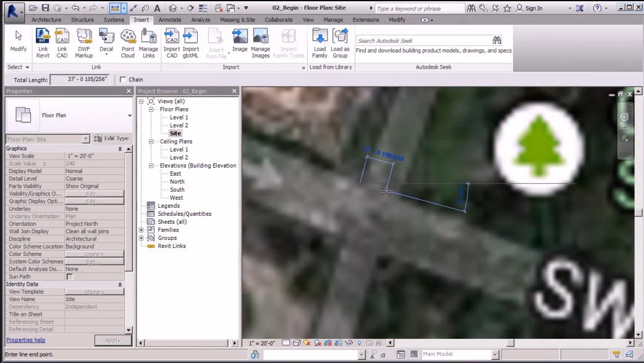Switch to the Architecture ribbon tab
The height and width of the screenshot is (363, 644).
[46, 20]
